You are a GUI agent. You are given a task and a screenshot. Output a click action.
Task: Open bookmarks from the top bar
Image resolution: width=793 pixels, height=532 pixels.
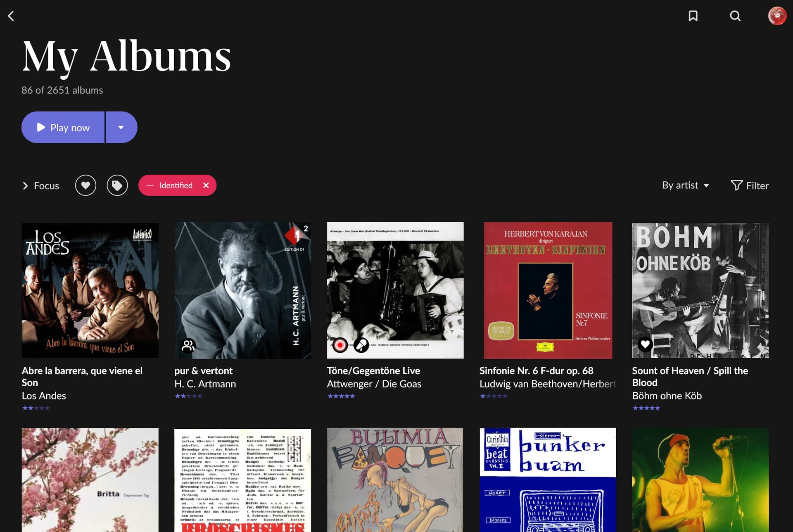[x=693, y=16]
